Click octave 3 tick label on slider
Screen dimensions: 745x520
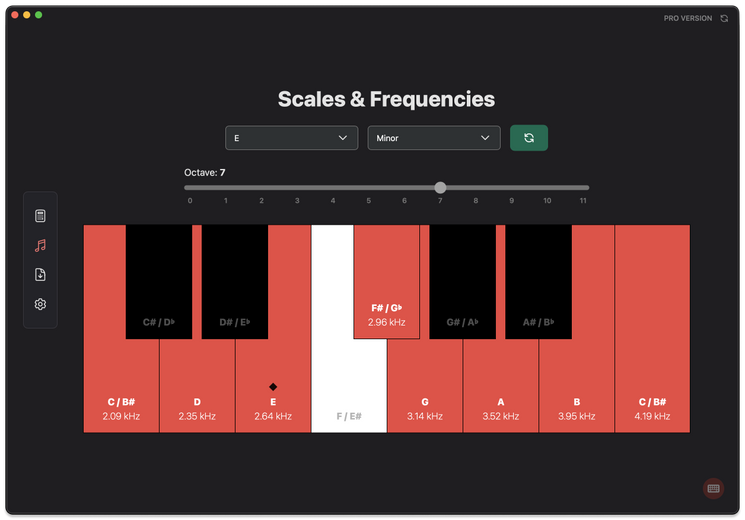pyautogui.click(x=297, y=201)
